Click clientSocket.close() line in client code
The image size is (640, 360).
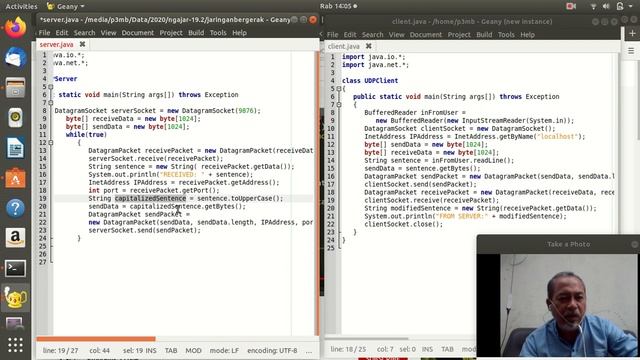point(403,224)
